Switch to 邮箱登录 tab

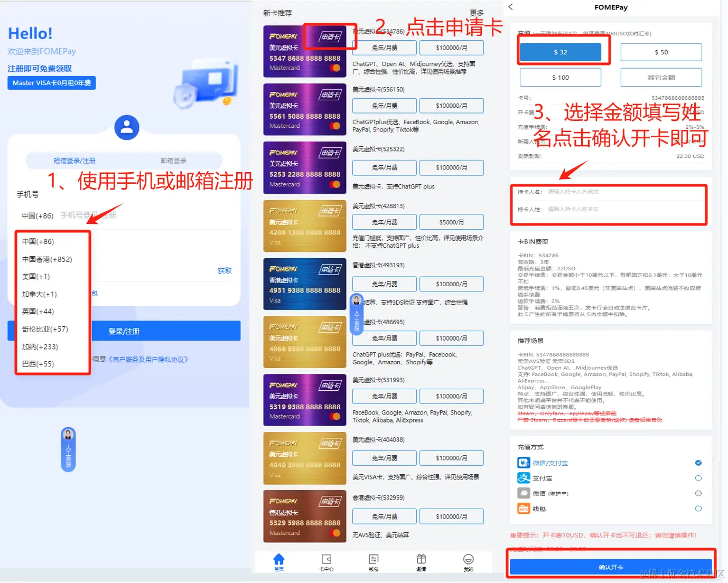point(173,161)
